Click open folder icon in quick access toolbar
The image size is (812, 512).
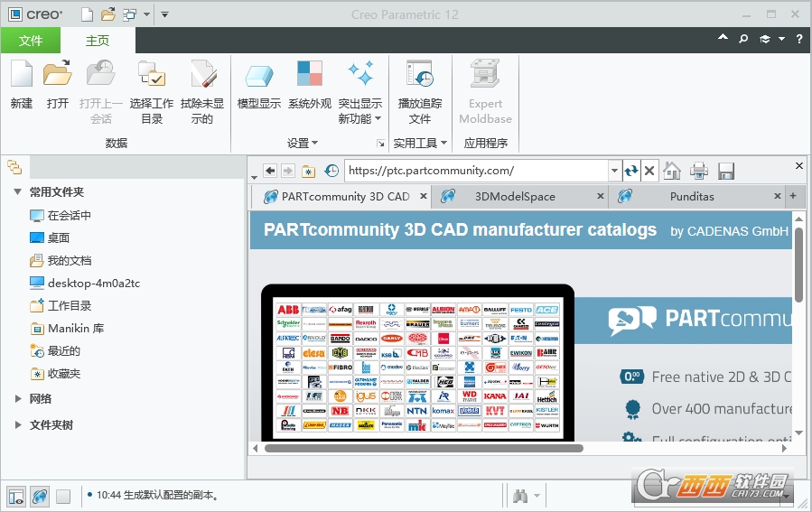coord(108,14)
